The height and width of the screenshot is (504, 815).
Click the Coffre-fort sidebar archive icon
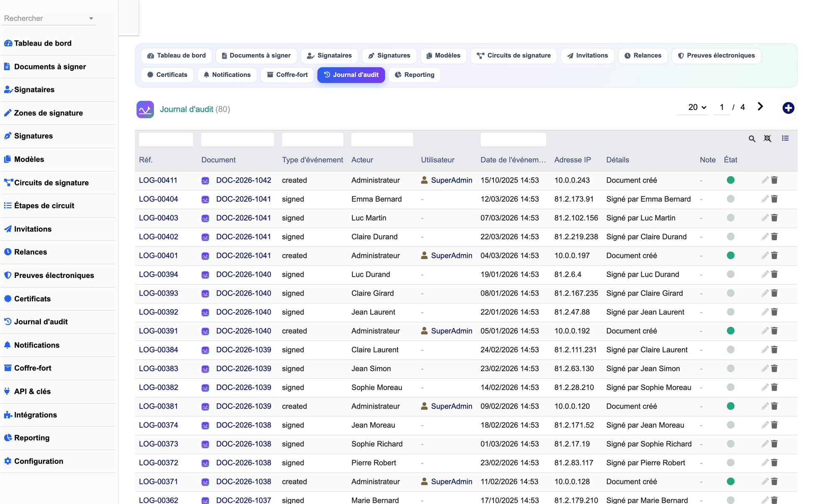pos(8,368)
